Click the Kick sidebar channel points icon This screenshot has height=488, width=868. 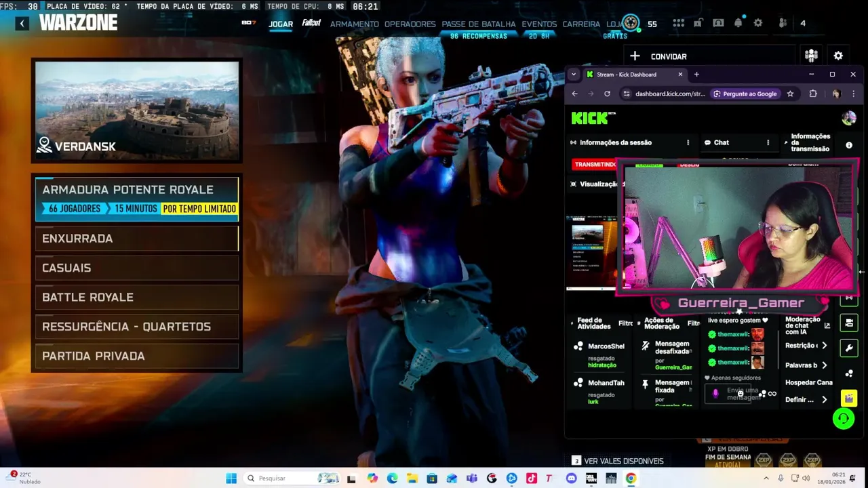point(849,373)
